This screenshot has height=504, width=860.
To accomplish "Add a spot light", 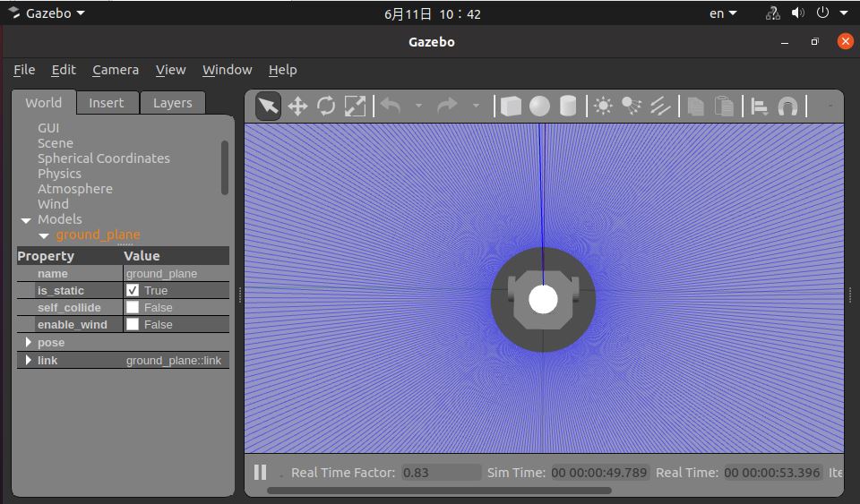I will 632,105.
